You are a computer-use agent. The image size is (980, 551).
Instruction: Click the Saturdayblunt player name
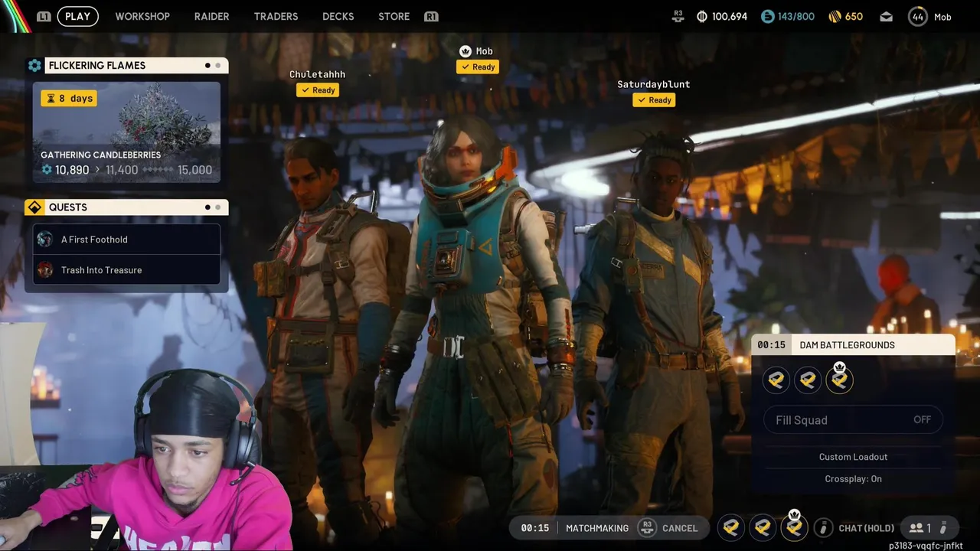[653, 84]
